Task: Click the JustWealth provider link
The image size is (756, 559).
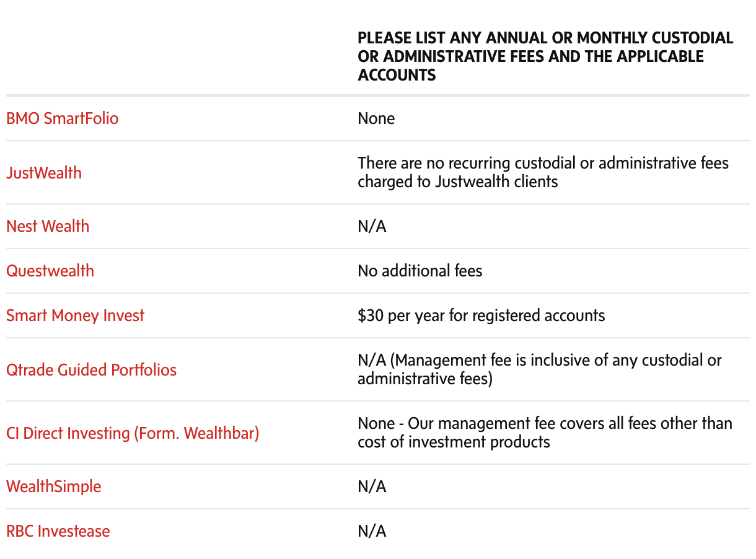Action: (44, 172)
